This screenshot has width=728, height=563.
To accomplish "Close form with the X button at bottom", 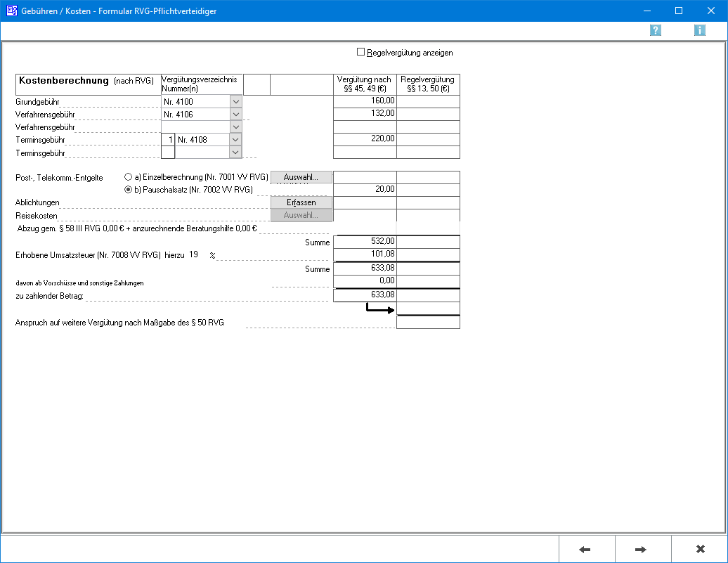I will coord(699,549).
